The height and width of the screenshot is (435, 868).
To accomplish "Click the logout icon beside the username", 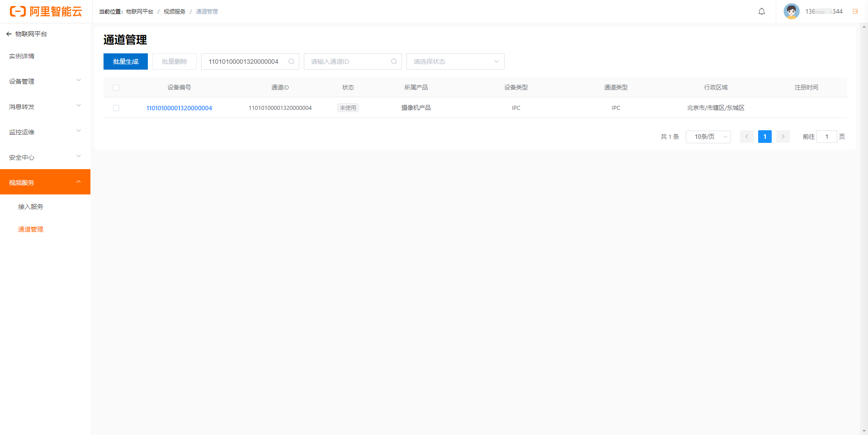I will (855, 12).
